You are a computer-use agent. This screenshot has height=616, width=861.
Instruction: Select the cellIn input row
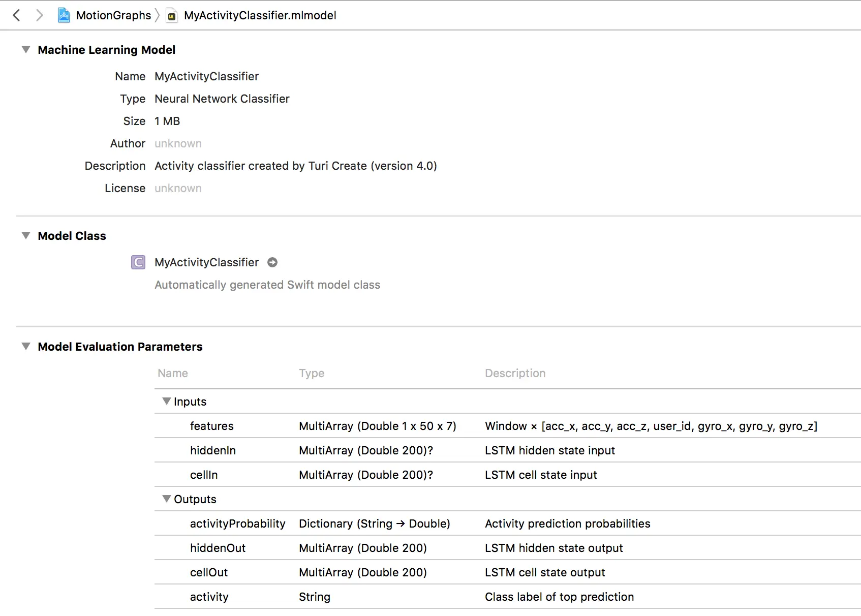pyautogui.click(x=204, y=475)
